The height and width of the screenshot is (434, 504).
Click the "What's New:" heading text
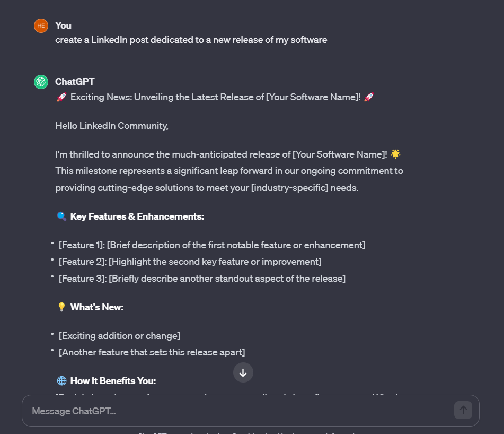click(x=97, y=307)
